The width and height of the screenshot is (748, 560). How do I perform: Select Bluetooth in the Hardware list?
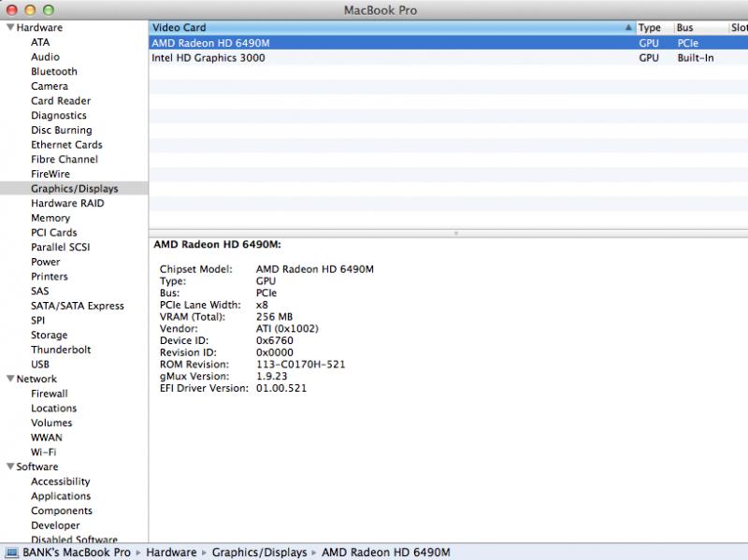tap(54, 72)
